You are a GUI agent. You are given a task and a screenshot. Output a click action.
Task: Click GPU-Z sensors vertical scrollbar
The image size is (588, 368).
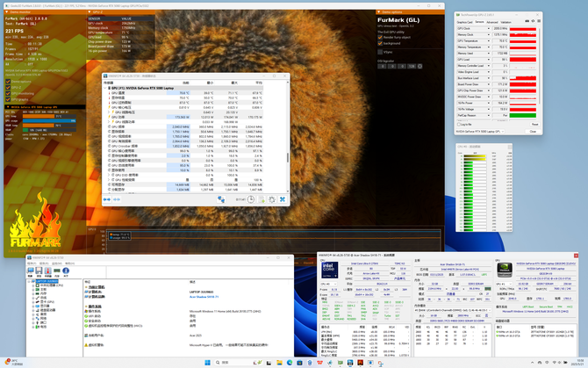(540, 66)
